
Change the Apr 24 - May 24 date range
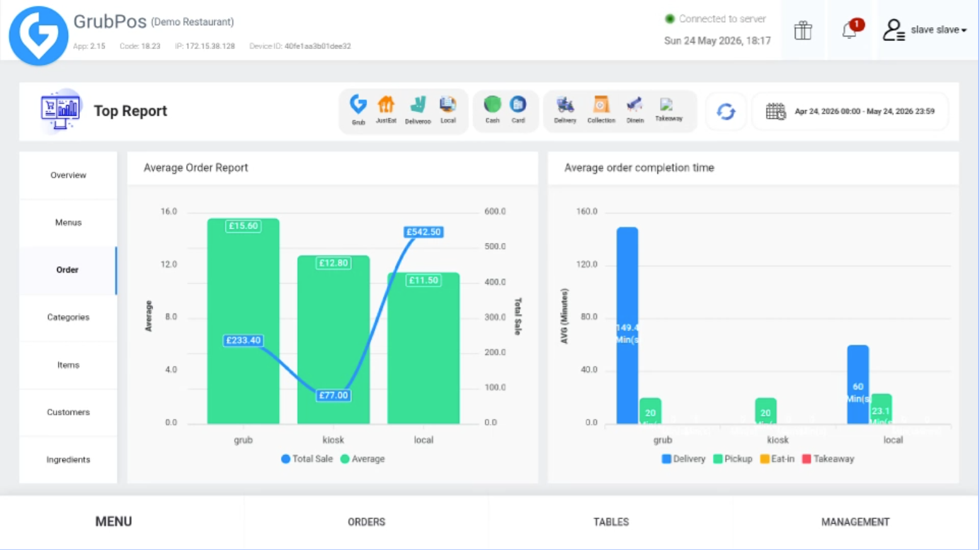point(864,111)
